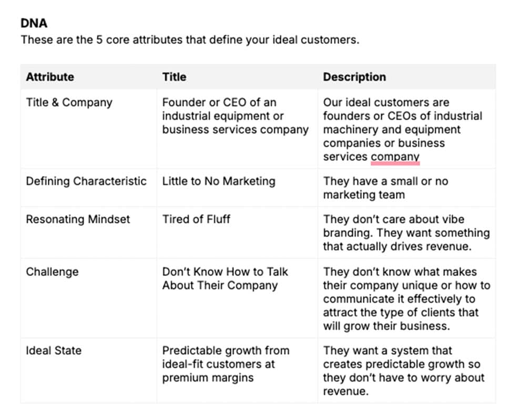The image size is (510, 420).
Task: Click the 'Little to No Marketing' cell
Action: coord(218,181)
